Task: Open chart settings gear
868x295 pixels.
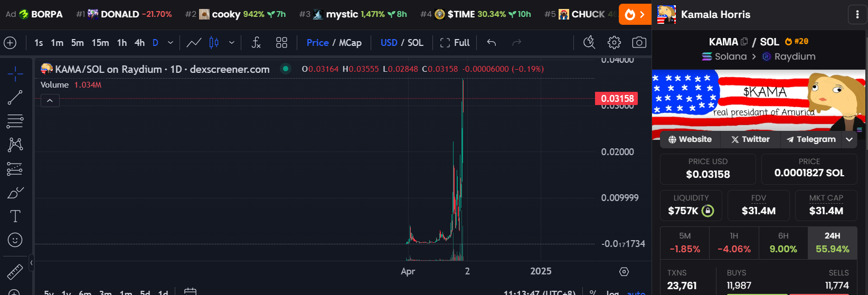Action: click(x=614, y=43)
